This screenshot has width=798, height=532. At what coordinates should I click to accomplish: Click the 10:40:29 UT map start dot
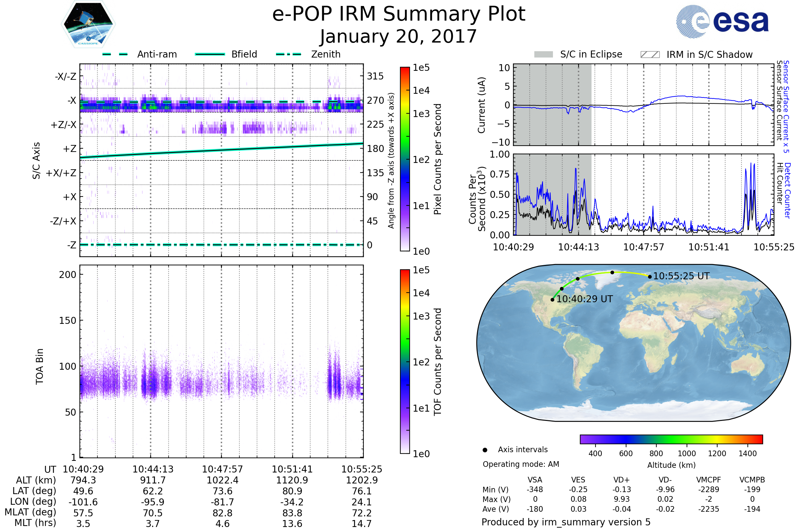click(x=552, y=300)
